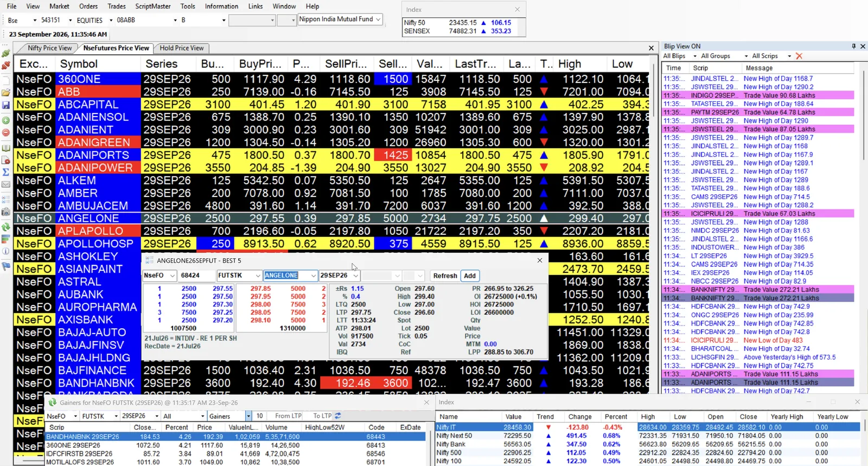Click the Refresh button in Best 5 window
Viewport: 868px width, 466px height.
[x=445, y=276]
